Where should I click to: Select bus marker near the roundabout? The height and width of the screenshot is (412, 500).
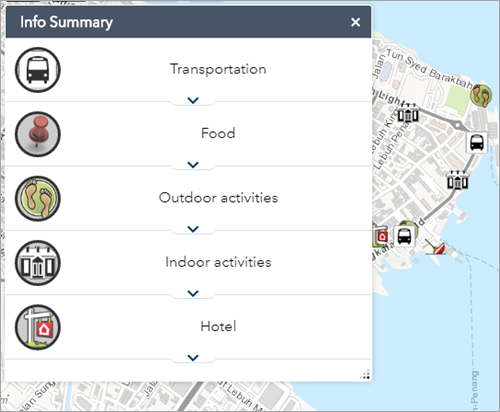(477, 143)
